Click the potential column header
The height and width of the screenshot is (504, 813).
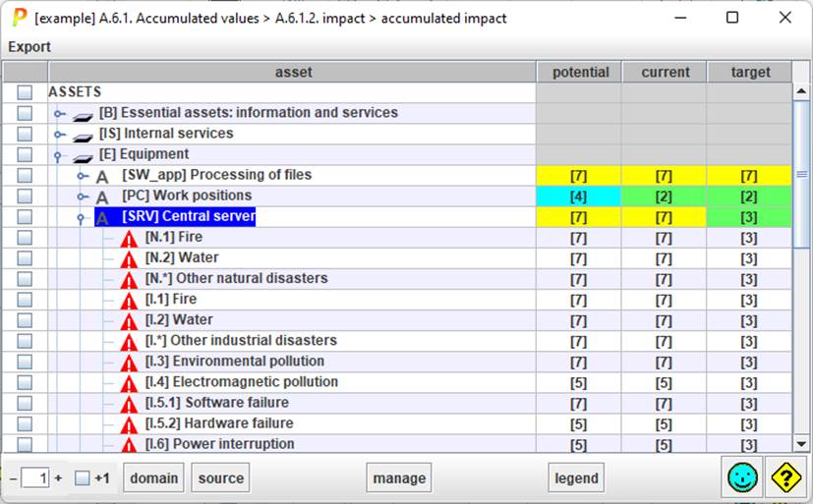(580, 72)
